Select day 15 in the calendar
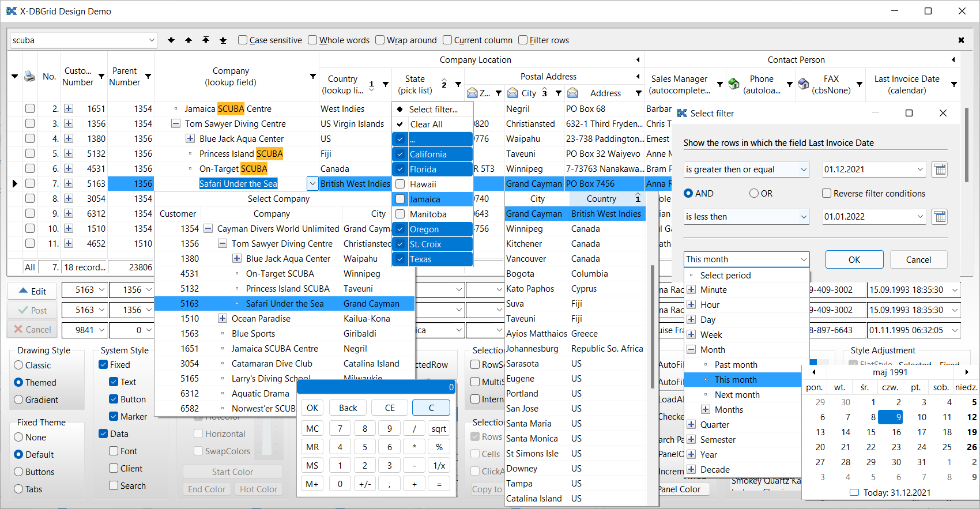The width and height of the screenshot is (980, 509). tap(870, 432)
